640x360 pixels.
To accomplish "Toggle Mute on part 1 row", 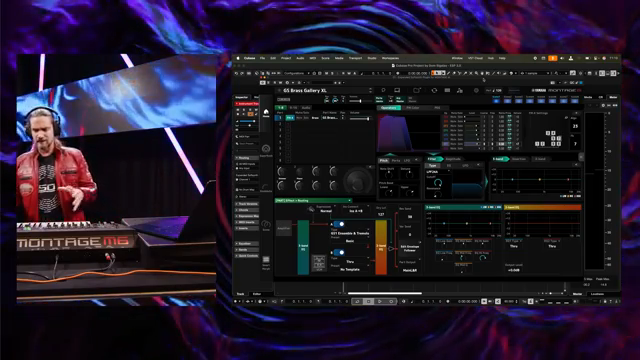I will [299, 118].
